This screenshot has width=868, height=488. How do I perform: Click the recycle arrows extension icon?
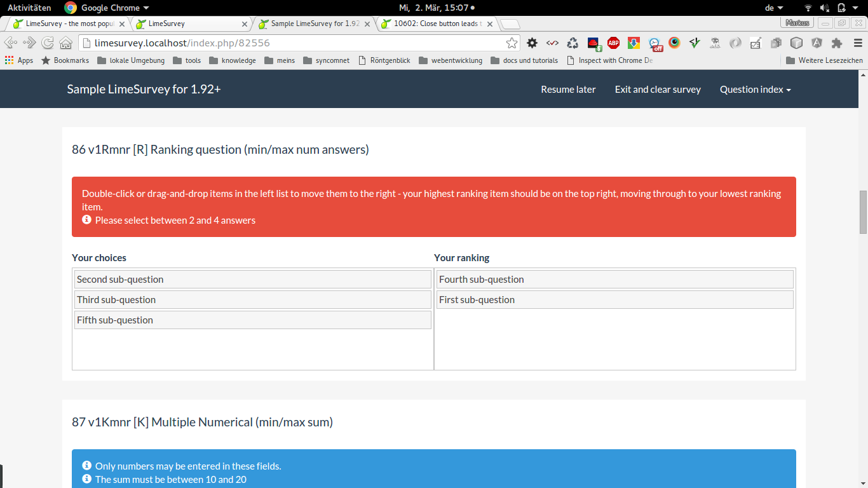573,43
